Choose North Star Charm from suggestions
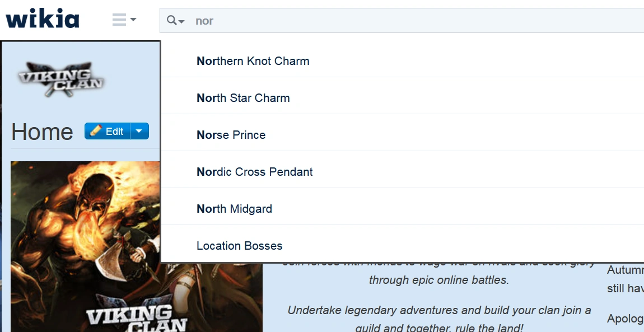Viewport: 644px width, 332px height. (x=243, y=98)
